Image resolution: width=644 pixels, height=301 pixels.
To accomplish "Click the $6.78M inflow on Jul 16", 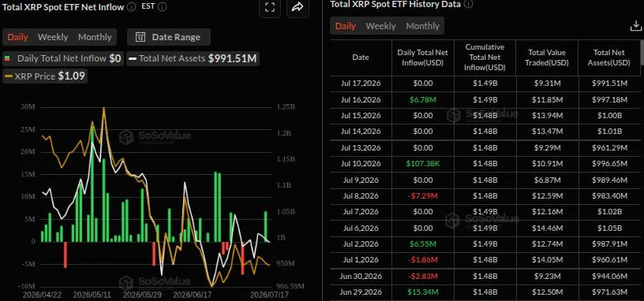I will pos(423,99).
